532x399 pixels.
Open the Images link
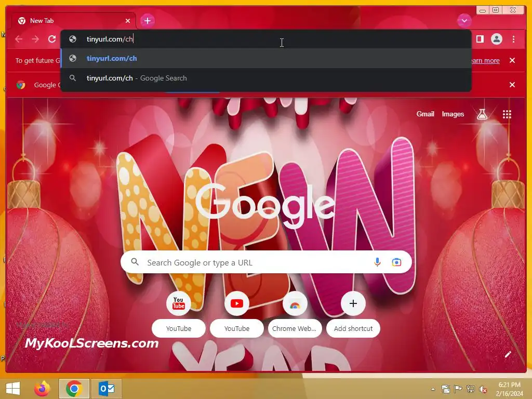click(453, 114)
